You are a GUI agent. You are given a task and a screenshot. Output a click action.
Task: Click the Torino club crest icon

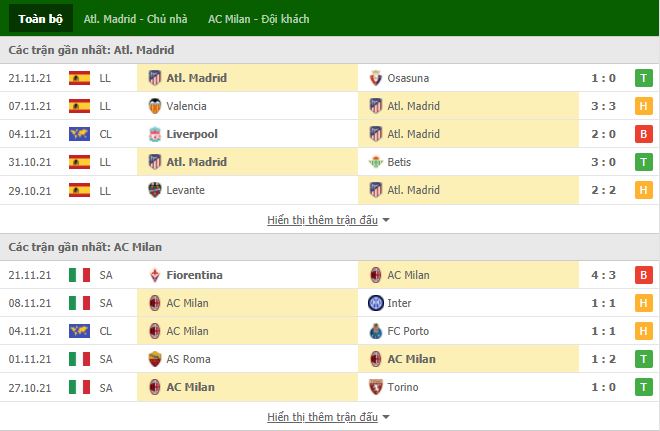[375, 387]
